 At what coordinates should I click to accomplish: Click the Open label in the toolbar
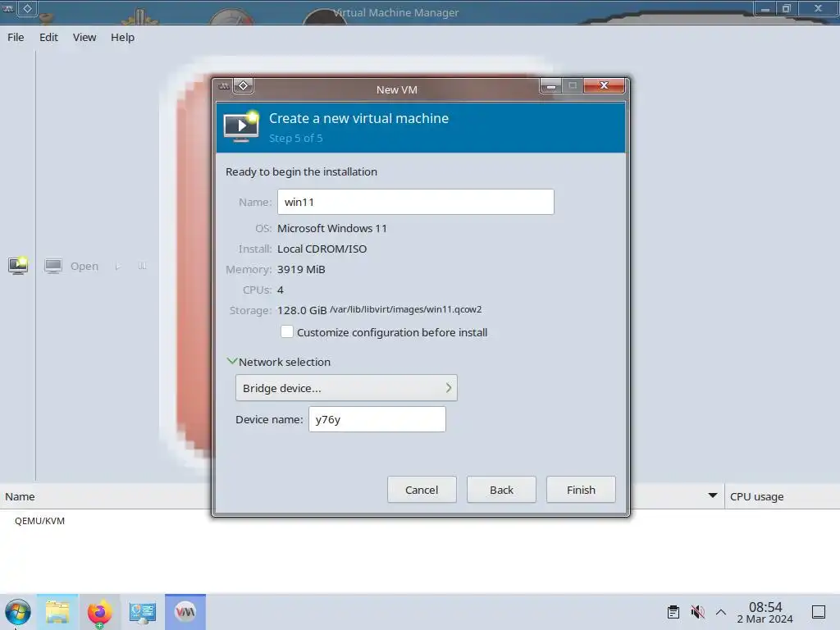click(84, 267)
